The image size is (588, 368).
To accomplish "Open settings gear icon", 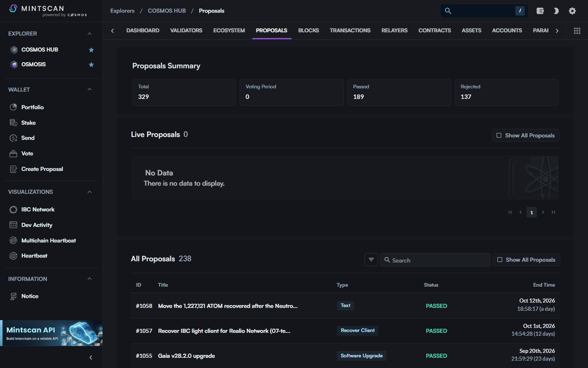I will pyautogui.click(x=572, y=11).
